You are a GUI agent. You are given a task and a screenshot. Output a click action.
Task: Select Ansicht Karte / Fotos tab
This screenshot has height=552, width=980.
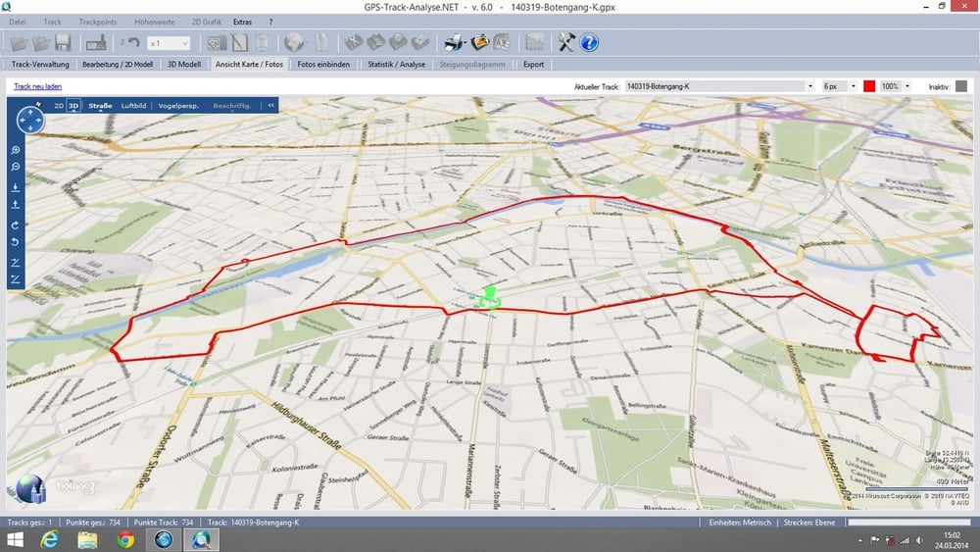(249, 64)
